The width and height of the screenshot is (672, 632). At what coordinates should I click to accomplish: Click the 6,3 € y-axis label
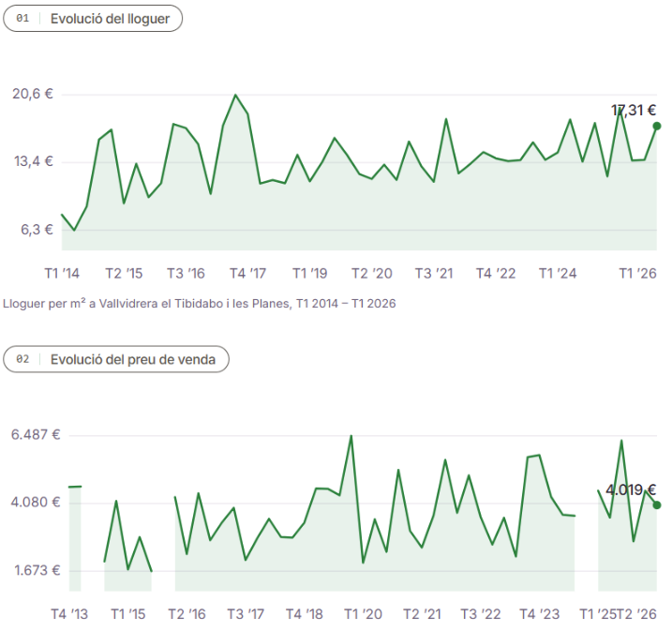tap(37, 230)
